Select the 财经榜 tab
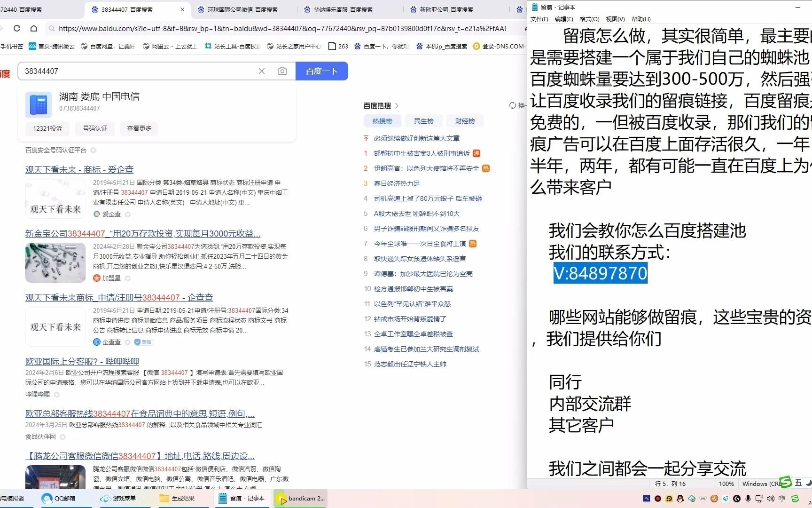 point(465,121)
